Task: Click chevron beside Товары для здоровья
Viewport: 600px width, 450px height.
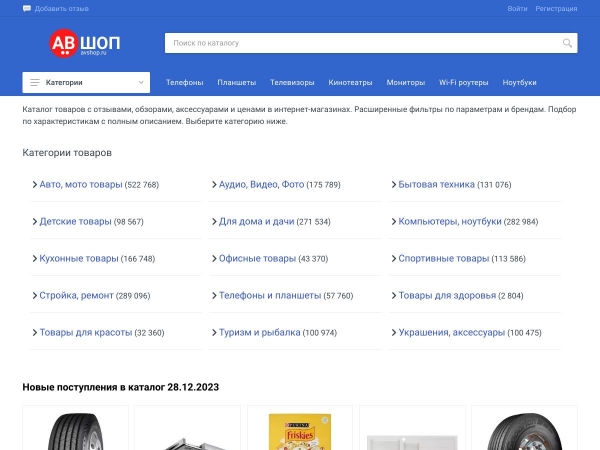Action: click(393, 296)
